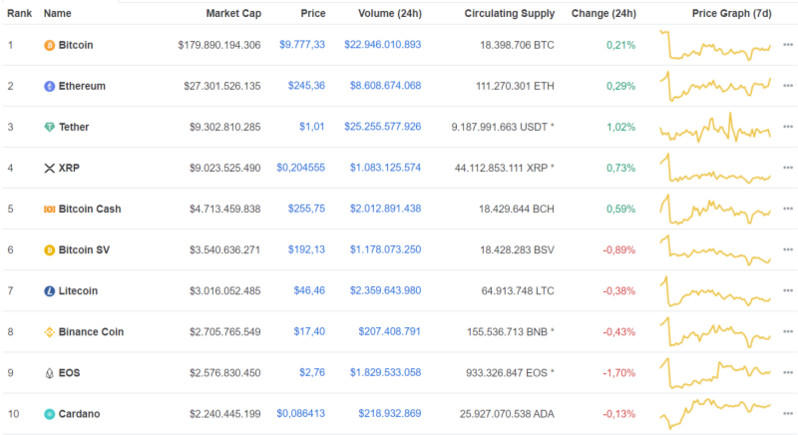Click the Binance Coin logo icon
The image size is (798, 435).
click(x=49, y=332)
